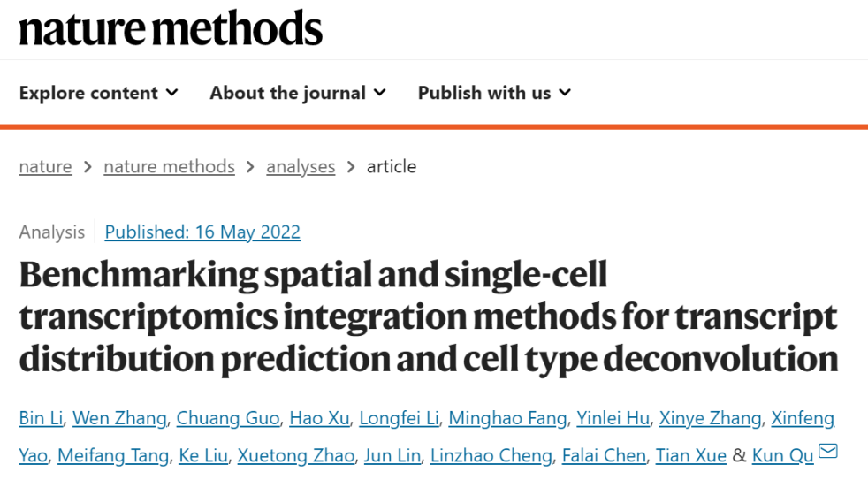Click the envelope icon beside Kun Qu
The height and width of the screenshot is (503, 868).
click(x=827, y=452)
